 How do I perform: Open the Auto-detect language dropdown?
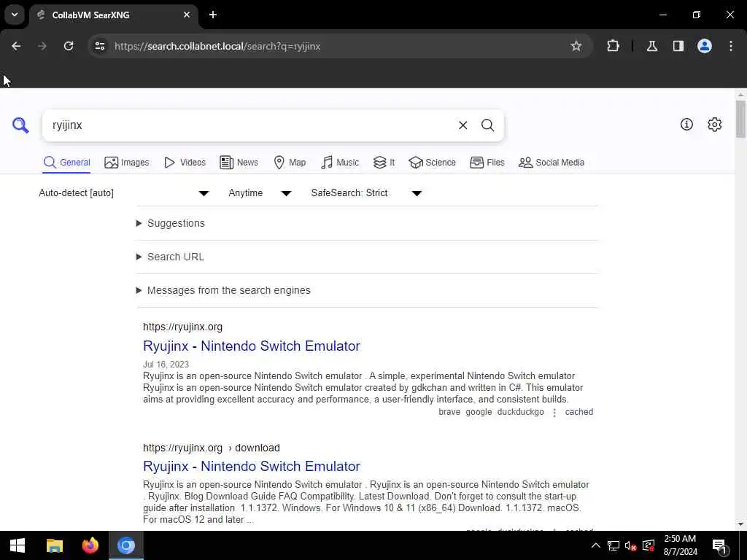(124, 192)
